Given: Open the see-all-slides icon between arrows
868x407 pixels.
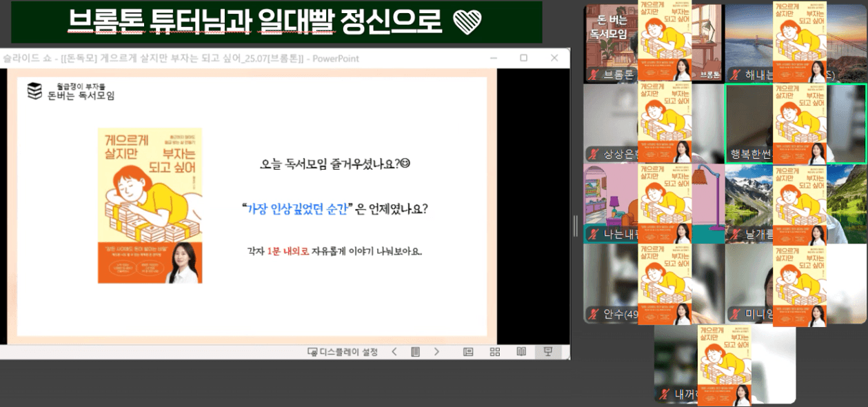Looking at the screenshot, I should pos(415,352).
